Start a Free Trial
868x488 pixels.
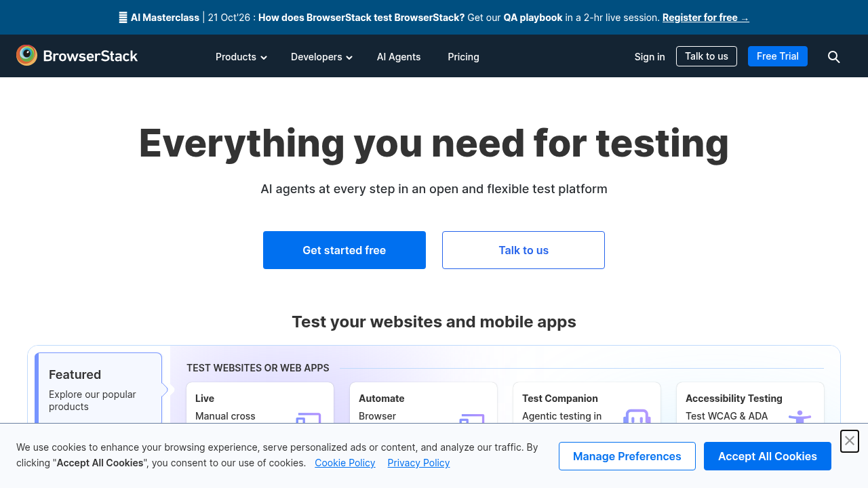point(778,56)
